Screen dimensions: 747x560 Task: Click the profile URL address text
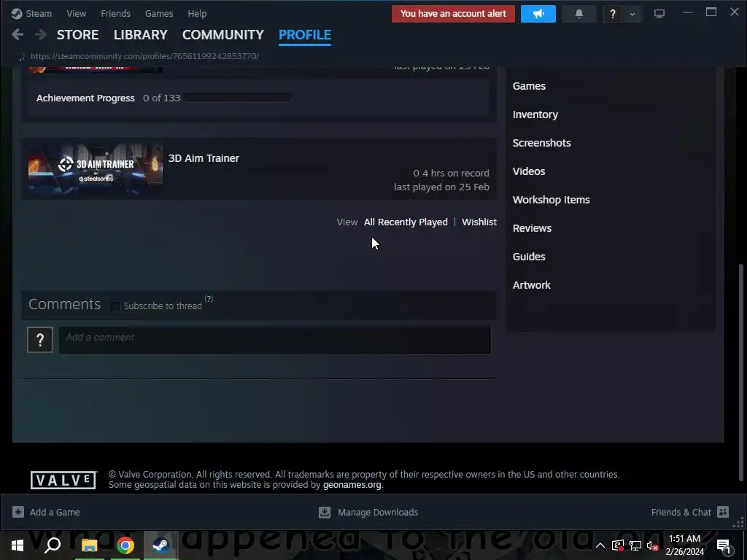[x=144, y=56]
